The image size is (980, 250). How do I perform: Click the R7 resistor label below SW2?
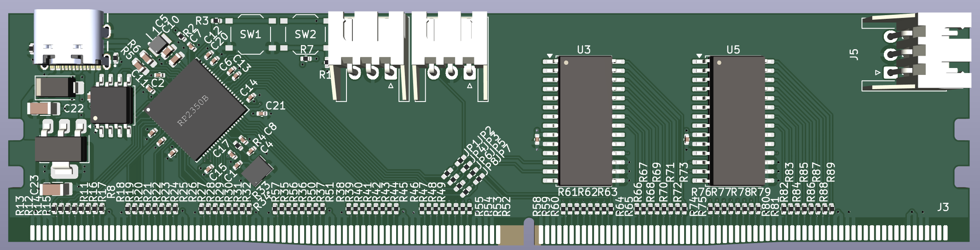point(306,49)
